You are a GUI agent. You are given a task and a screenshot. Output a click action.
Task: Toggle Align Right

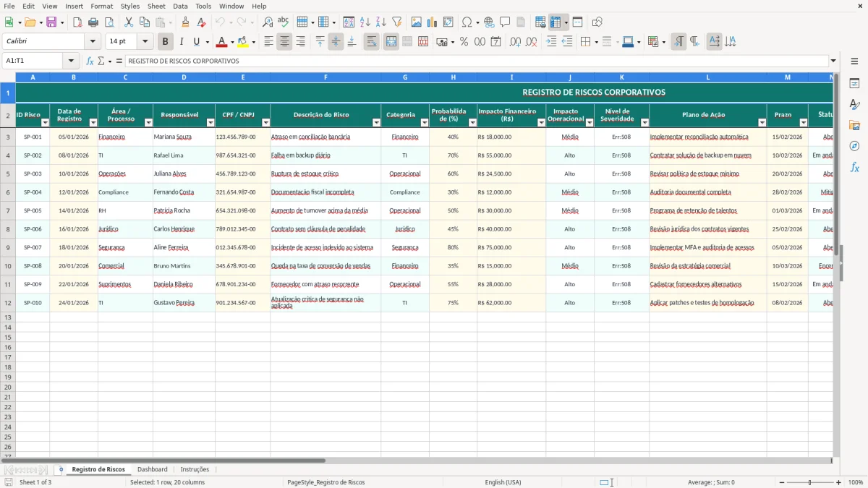[300, 42]
